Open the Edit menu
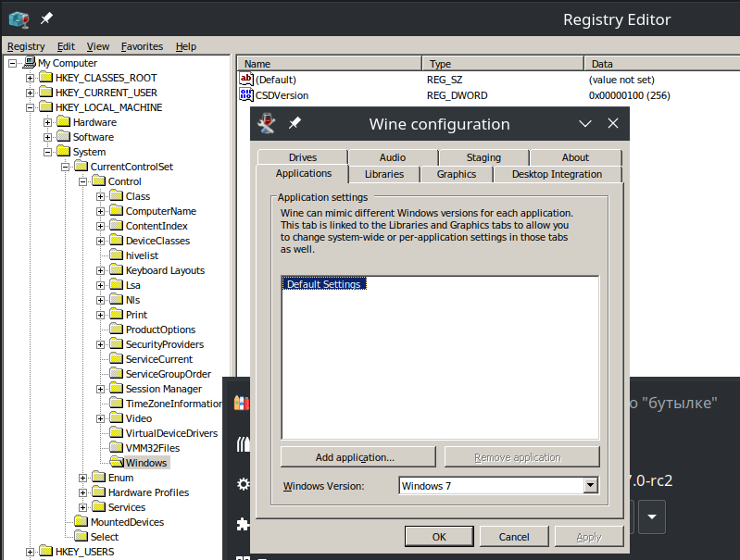The width and height of the screenshot is (740, 560). click(x=66, y=46)
